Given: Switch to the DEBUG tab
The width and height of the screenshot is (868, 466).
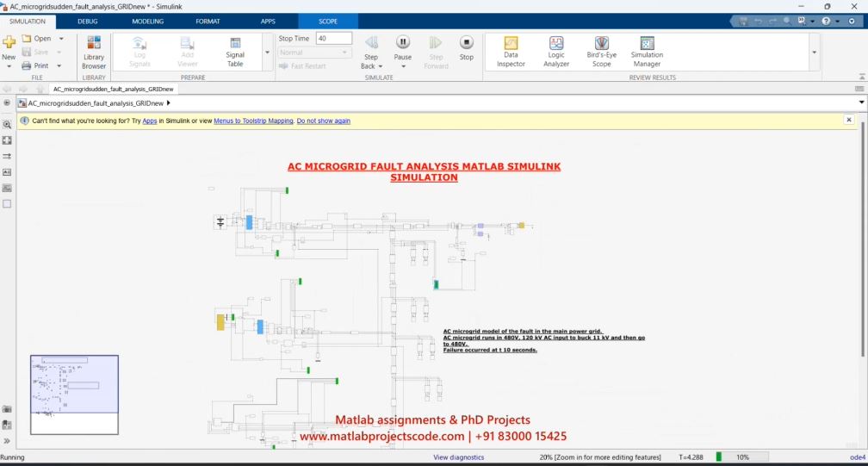Looking at the screenshot, I should click(x=87, y=21).
